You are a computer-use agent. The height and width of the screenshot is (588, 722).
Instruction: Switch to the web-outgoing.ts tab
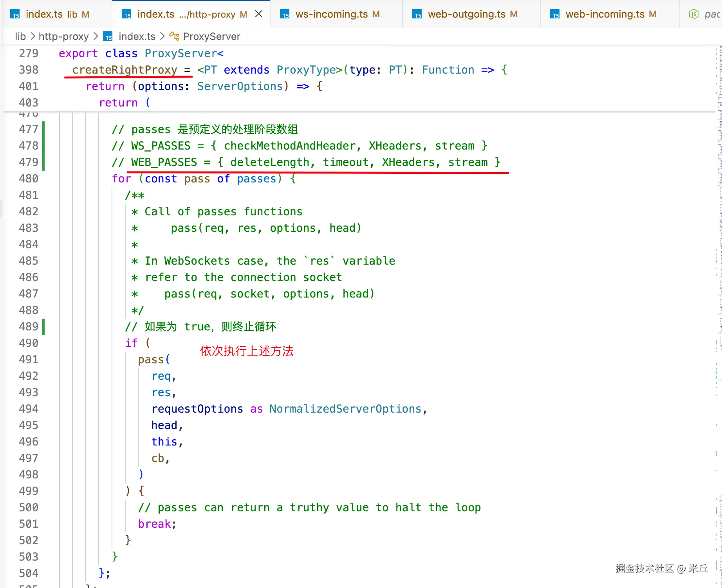pyautogui.click(x=467, y=14)
